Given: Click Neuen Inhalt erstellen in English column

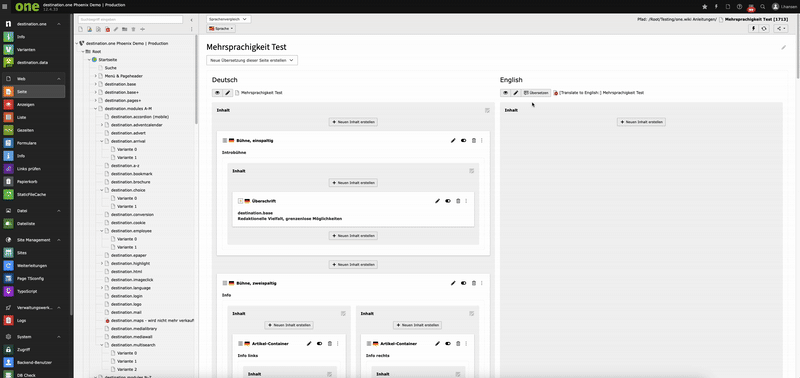Looking at the screenshot, I should click(x=641, y=122).
